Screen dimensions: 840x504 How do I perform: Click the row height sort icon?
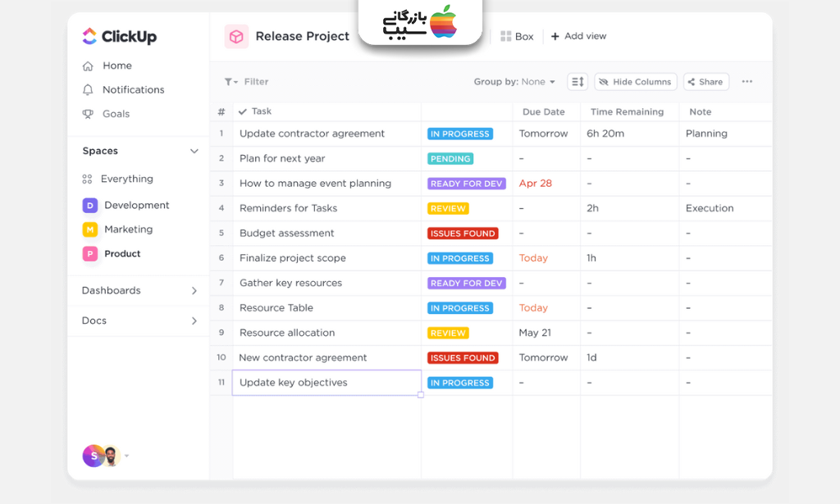[x=577, y=82]
